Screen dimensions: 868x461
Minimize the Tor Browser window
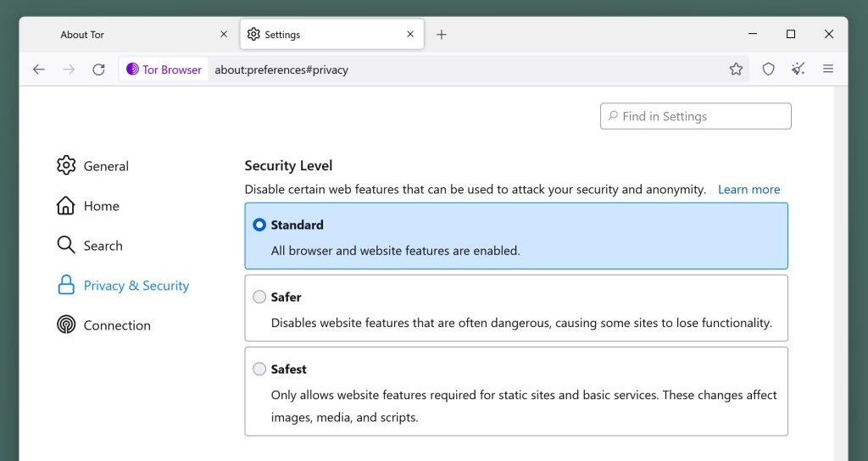(x=753, y=34)
